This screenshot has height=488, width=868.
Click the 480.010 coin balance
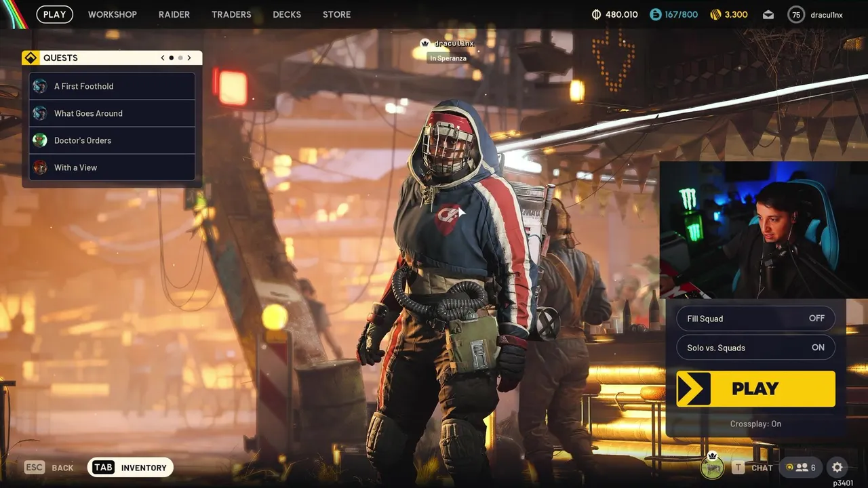622,14
